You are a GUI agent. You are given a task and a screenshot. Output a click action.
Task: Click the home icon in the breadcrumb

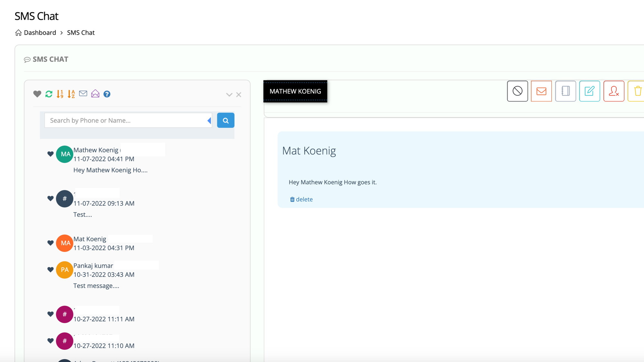18,33
